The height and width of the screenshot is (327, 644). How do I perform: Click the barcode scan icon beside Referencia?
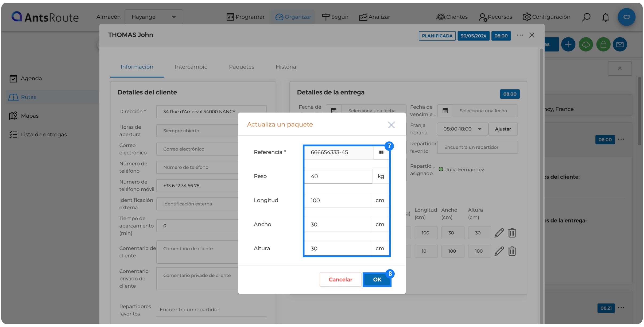pyautogui.click(x=381, y=152)
